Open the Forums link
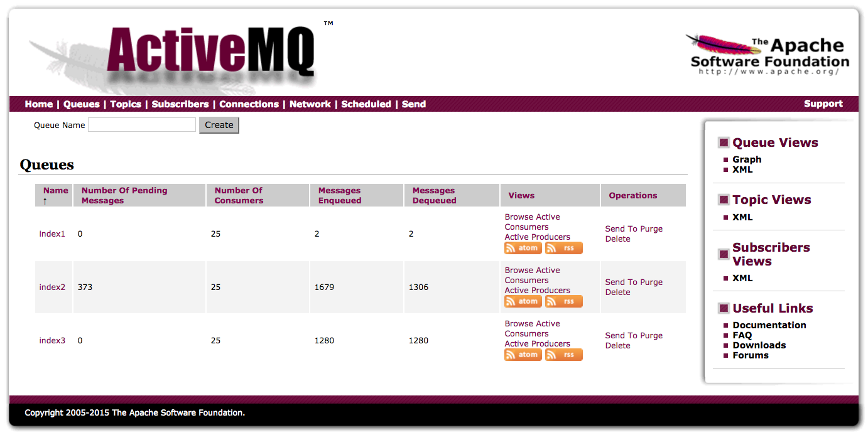This screenshot has width=868, height=435. pyautogui.click(x=751, y=355)
